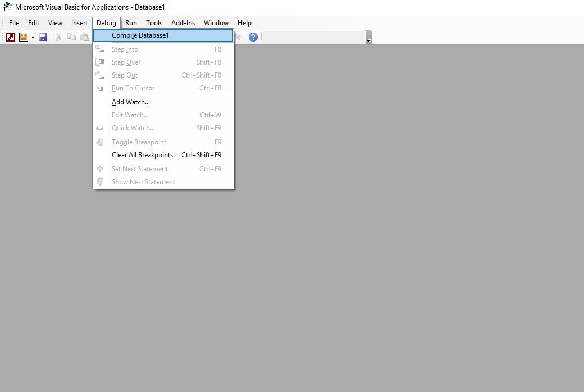
Task: Open the Help menu
Action: (x=244, y=23)
